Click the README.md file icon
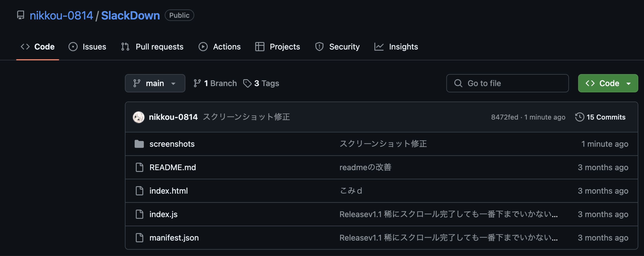This screenshot has height=256, width=644. pos(139,167)
